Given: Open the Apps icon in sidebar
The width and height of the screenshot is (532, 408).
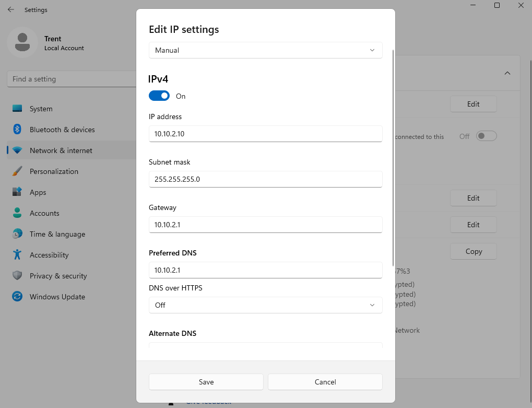Looking at the screenshot, I should click(x=17, y=192).
